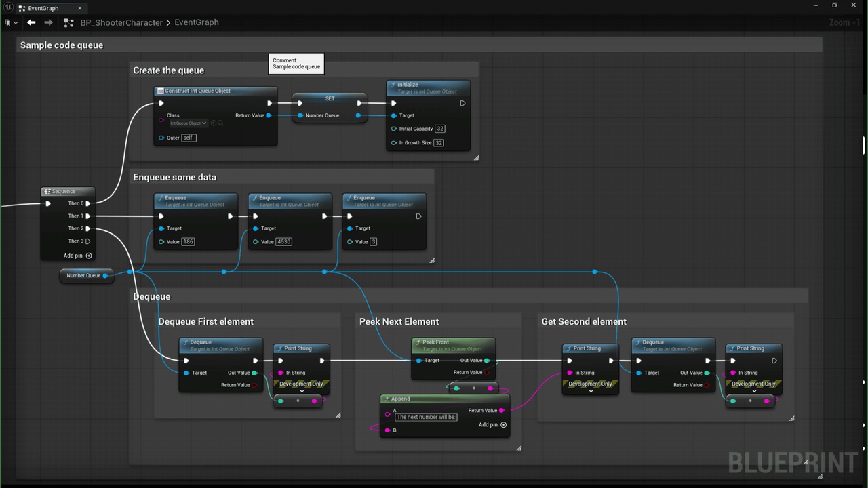
Task: Click BP_ShooterCharacter in the breadcrumb
Action: pyautogui.click(x=121, y=22)
